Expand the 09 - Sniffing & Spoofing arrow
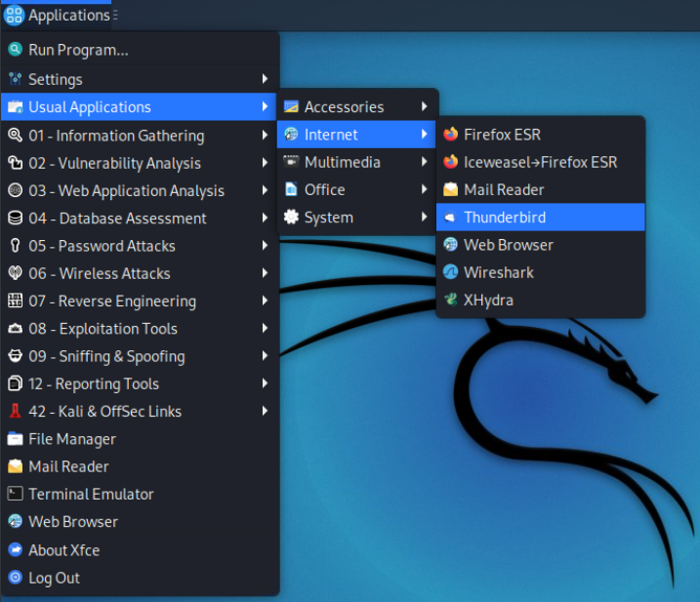 tap(265, 356)
